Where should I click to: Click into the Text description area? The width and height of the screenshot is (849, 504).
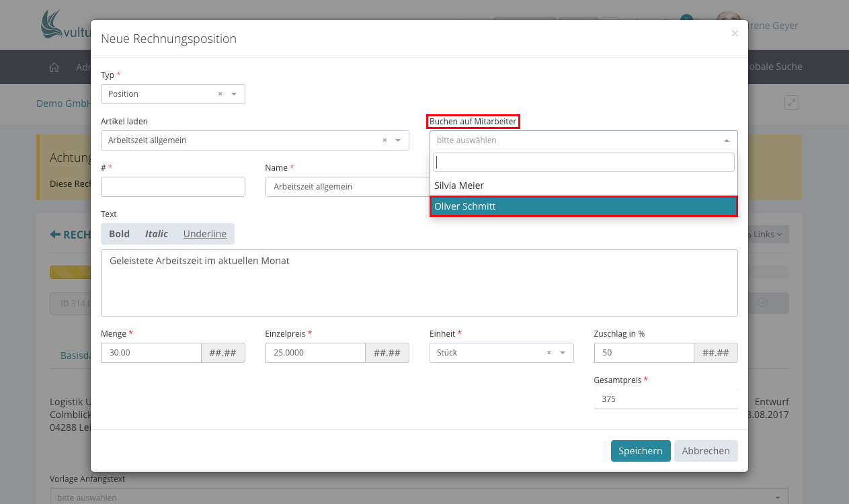tap(419, 282)
